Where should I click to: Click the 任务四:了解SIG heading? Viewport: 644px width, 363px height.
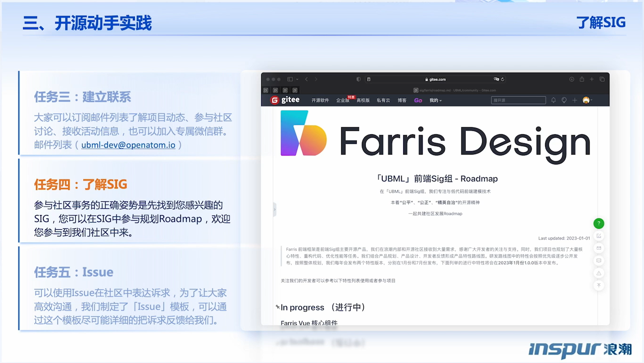80,184
